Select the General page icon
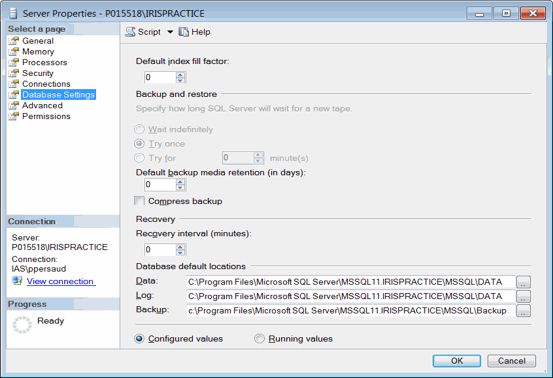553x378 pixels. tap(14, 41)
